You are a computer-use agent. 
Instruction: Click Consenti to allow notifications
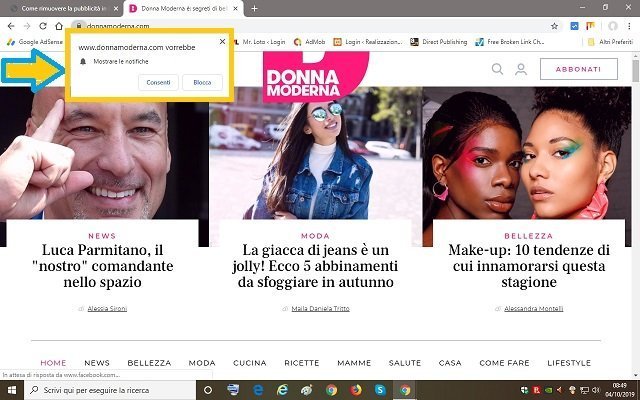tap(158, 81)
